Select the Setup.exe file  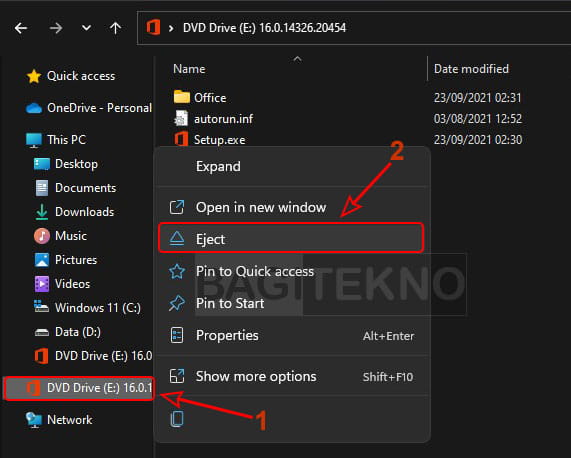pyautogui.click(x=219, y=140)
